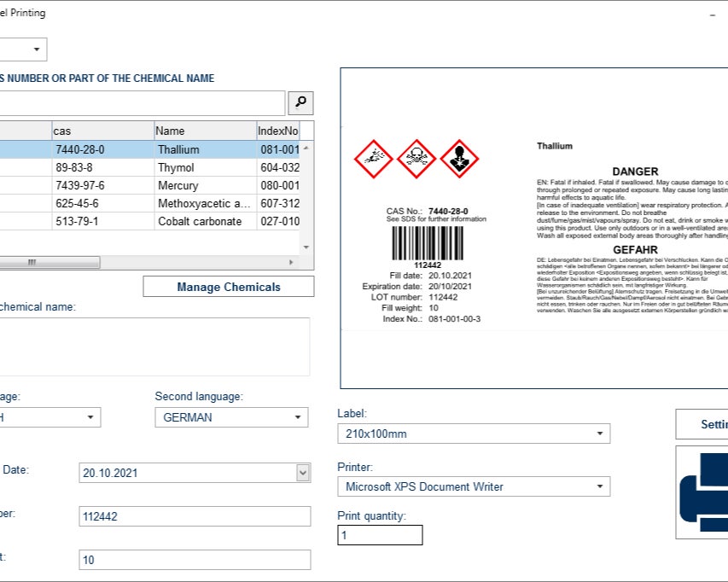Screen dimensions: 728x582
Task: Sort by the cas column header
Action: click(102, 131)
